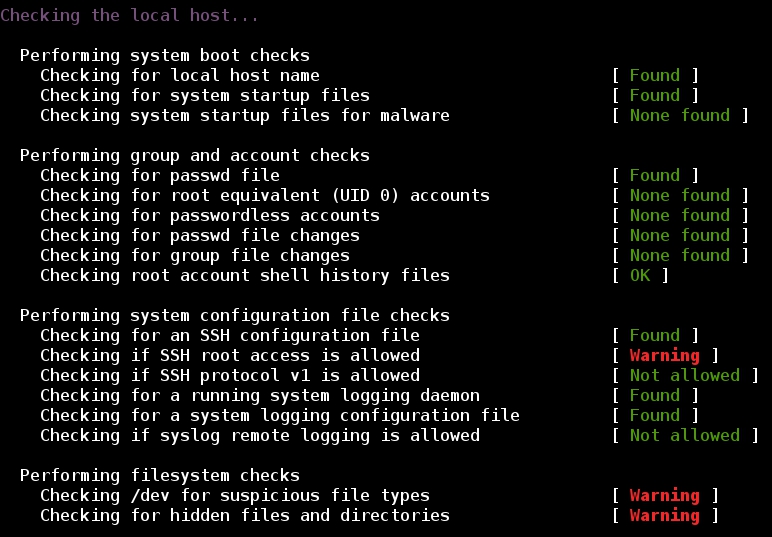Click "None found" status for root equivalent accounts

click(679, 195)
